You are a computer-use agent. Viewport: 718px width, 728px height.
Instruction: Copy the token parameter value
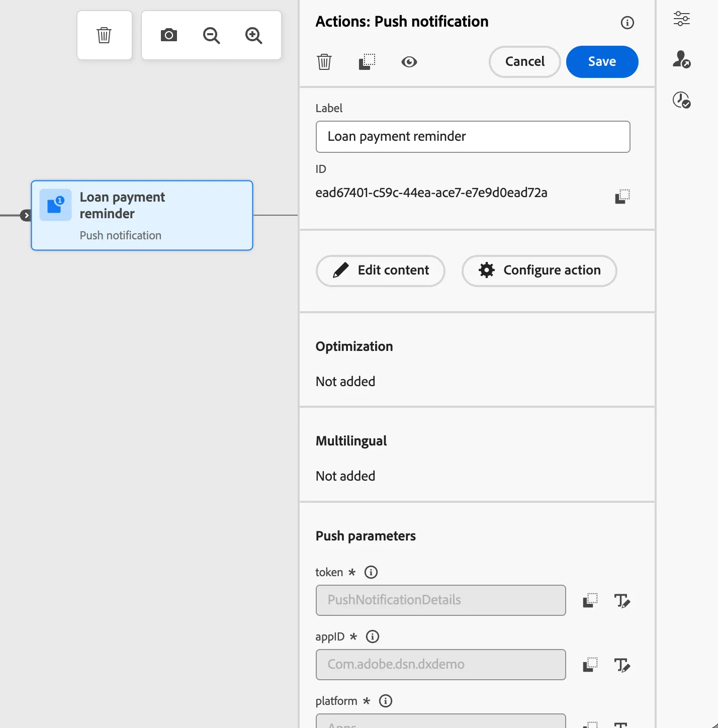coord(590,600)
